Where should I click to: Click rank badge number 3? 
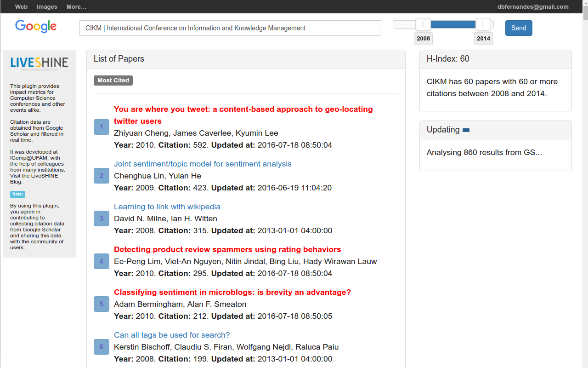click(102, 218)
